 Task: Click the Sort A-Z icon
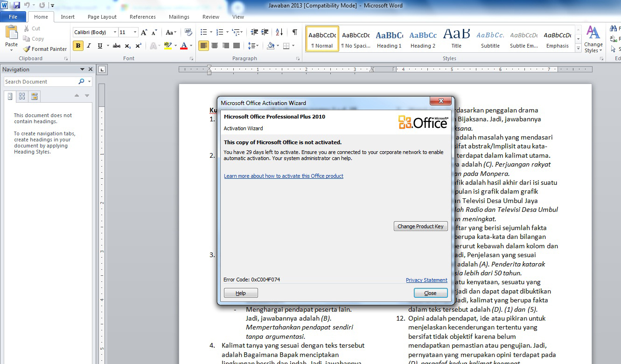tap(279, 32)
